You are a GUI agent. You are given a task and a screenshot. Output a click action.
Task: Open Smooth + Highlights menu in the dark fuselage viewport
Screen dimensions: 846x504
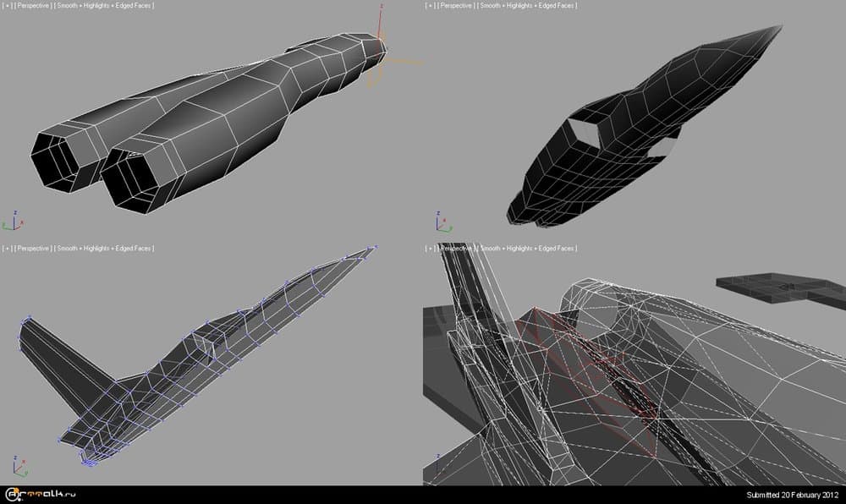click(x=527, y=6)
